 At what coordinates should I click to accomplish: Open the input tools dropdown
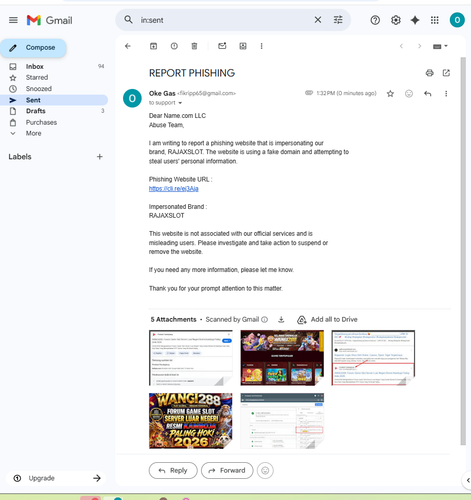440,46
